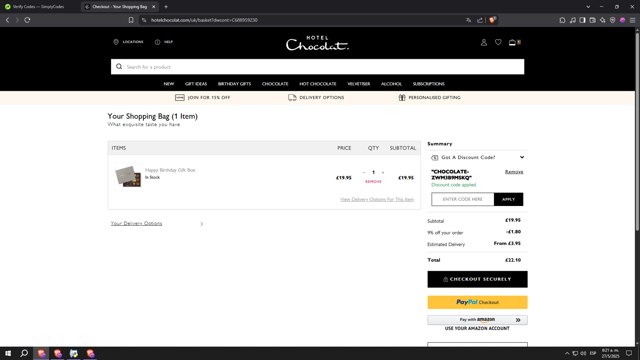Expand Your Delivery Options

pos(157,223)
